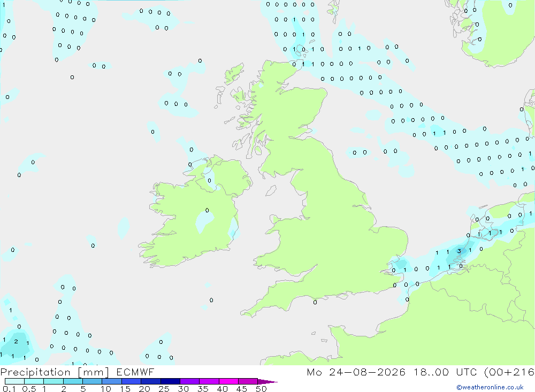The height and width of the screenshot is (392, 535).
Task: Click the '3' precipitation value on the map
Action: point(459,251)
